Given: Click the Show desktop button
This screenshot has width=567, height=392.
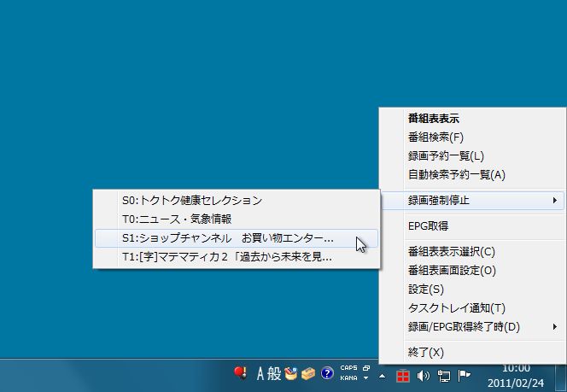Looking at the screenshot, I should (x=561, y=376).
